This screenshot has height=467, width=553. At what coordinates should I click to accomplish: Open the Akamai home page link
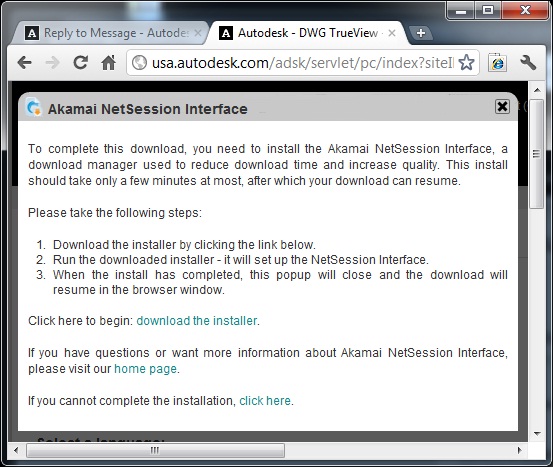(x=145, y=369)
